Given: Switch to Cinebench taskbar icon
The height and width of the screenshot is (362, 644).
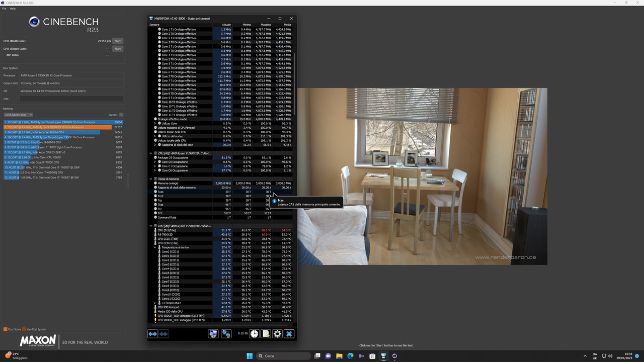Looking at the screenshot, I should click(x=394, y=356).
